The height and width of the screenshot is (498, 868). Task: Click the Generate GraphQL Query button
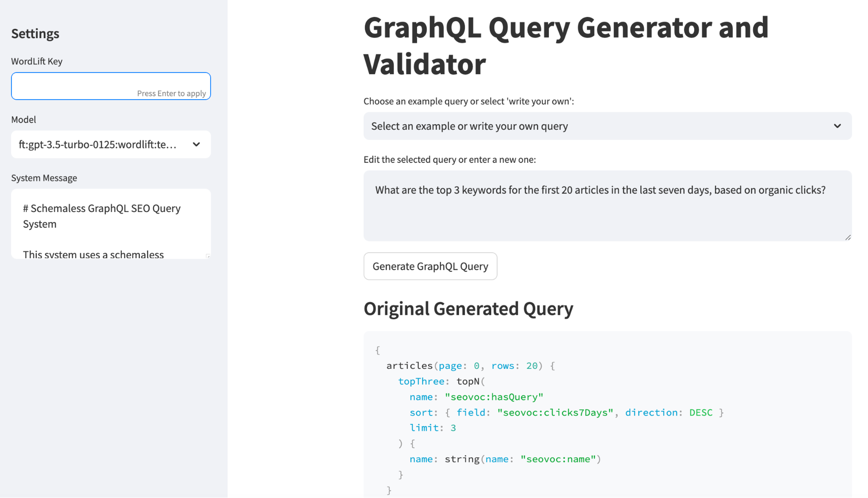point(430,266)
